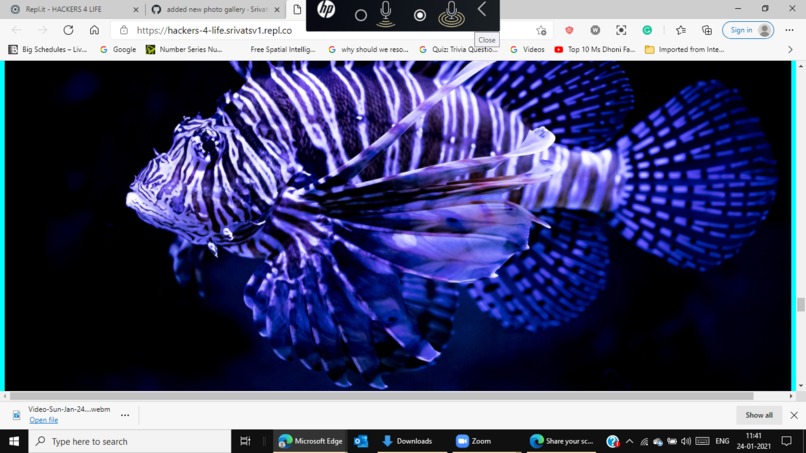The width and height of the screenshot is (806, 453).
Task: Open the volume speaker tray icon
Action: pyautogui.click(x=686, y=441)
